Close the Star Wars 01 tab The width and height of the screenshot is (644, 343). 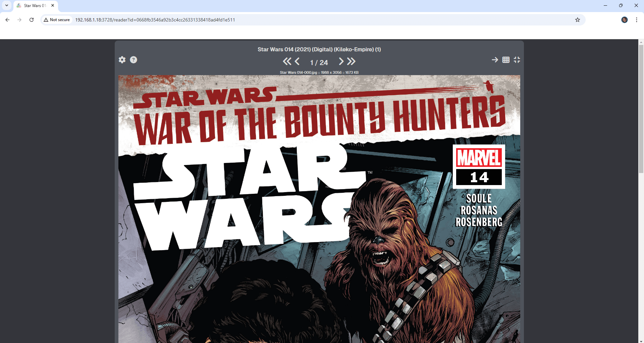point(53,5)
